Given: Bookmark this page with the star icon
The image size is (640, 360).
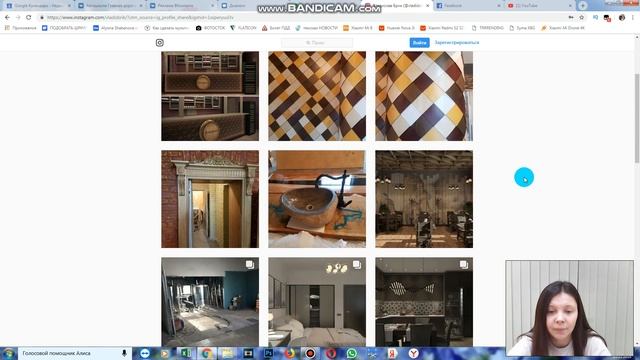Looking at the screenshot, I should [582, 18].
